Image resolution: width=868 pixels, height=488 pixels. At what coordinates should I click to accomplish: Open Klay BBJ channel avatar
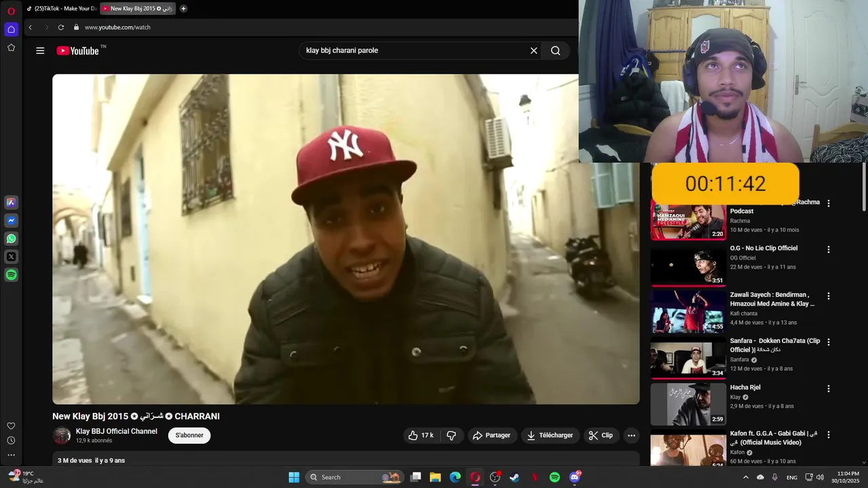click(62, 435)
